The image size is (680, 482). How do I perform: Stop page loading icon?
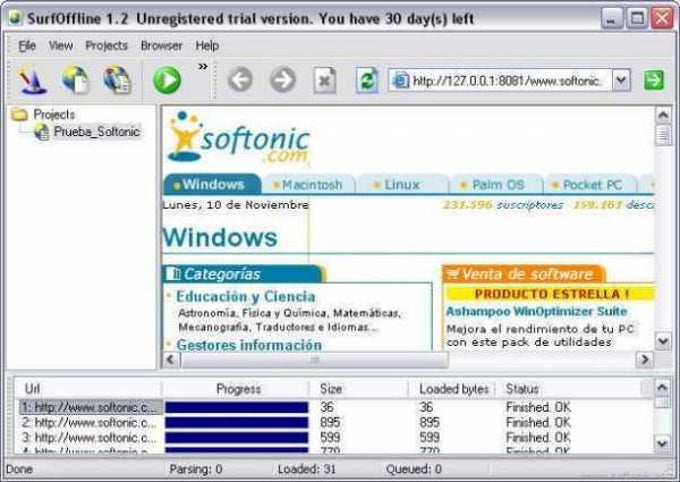pyautogui.click(x=325, y=80)
